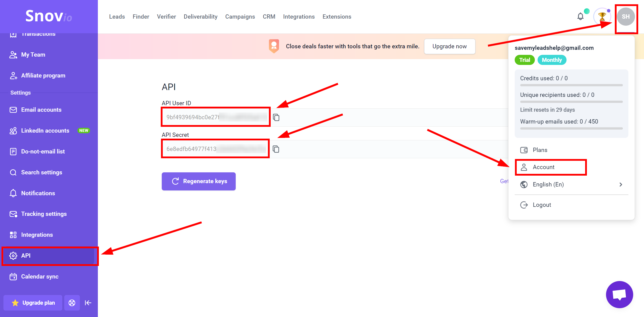Click the Upgrade now button
The image size is (644, 317).
pos(450,46)
